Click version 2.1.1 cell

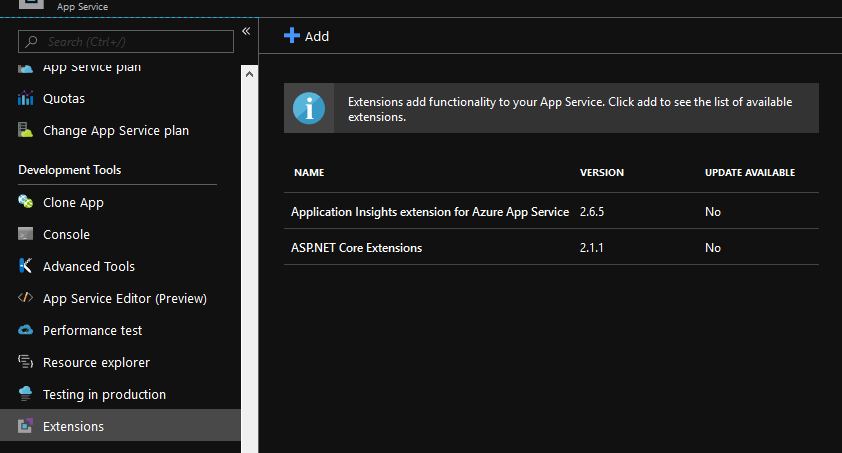tap(591, 248)
